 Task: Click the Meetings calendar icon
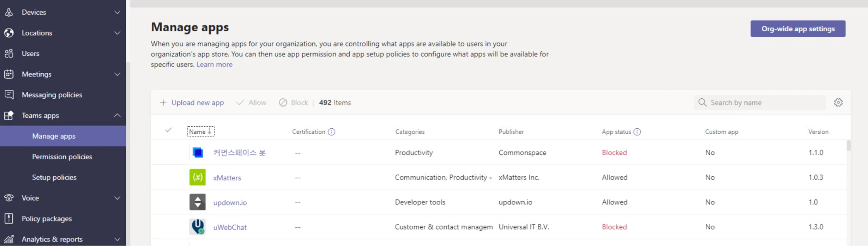[x=9, y=74]
